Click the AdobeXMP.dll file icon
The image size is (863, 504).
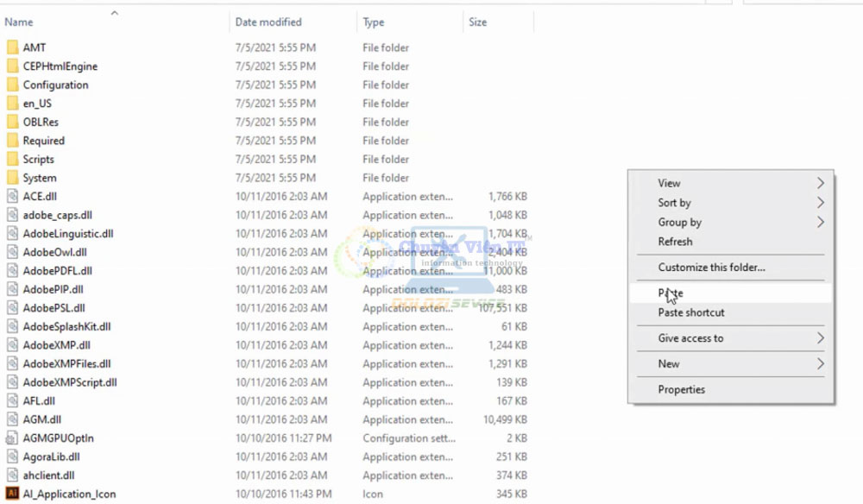coord(12,345)
